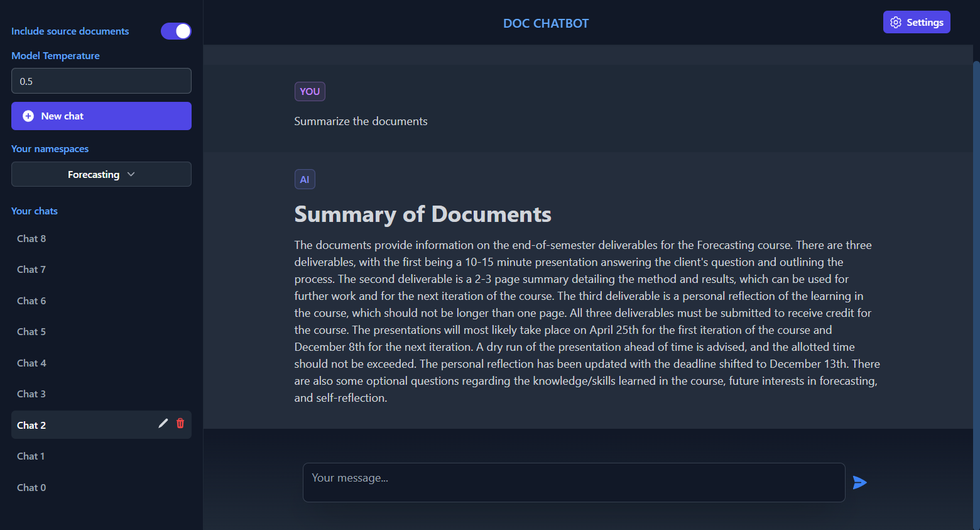Start a New chat
Screen dimensions: 980x530
tap(101, 116)
